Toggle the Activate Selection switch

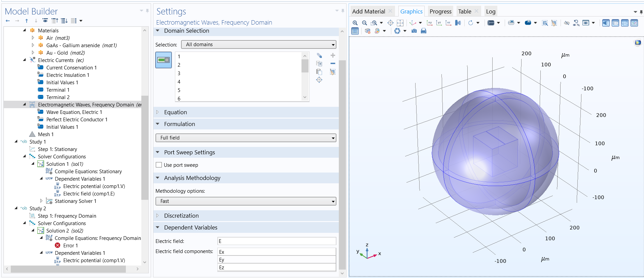[x=164, y=60]
